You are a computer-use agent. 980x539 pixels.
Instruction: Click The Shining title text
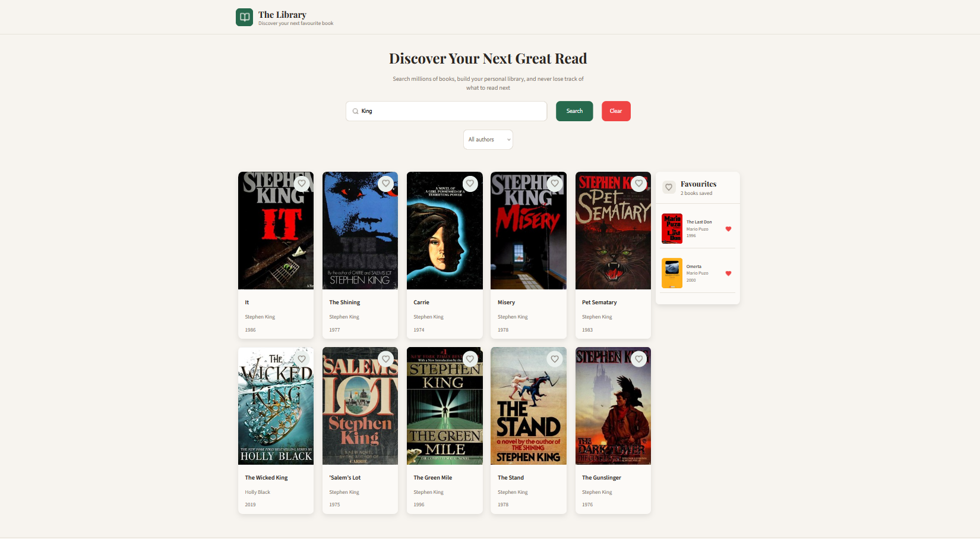(x=344, y=302)
